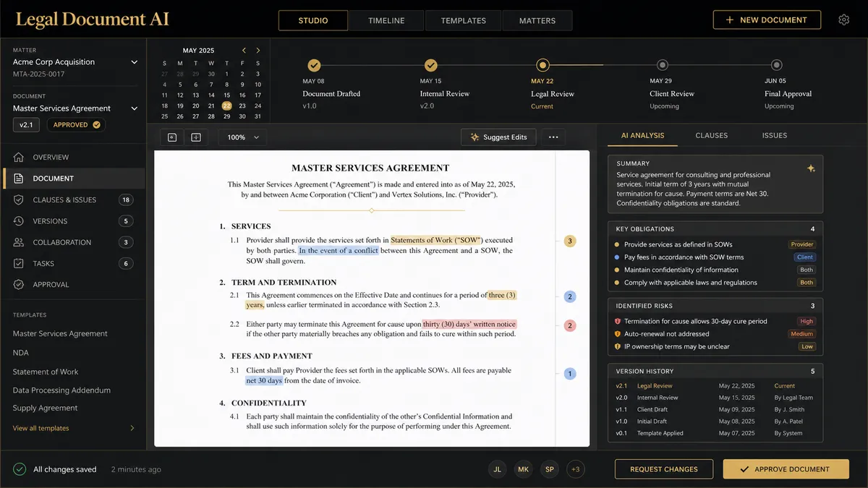The height and width of the screenshot is (488, 868).
Task: Open the 100% zoom level dropdown
Action: click(x=243, y=137)
